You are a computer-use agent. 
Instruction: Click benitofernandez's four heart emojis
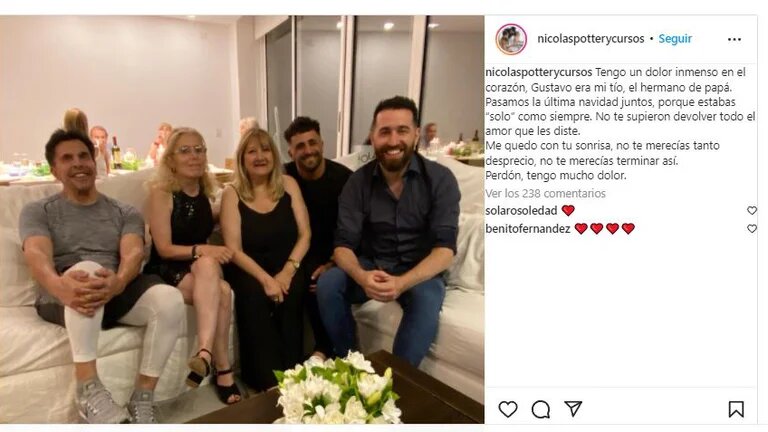click(604, 229)
